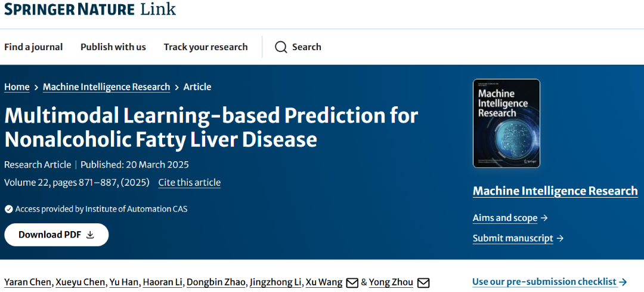Click the download arrow icon on Download PDF
This screenshot has width=644, height=292.
[x=91, y=235]
